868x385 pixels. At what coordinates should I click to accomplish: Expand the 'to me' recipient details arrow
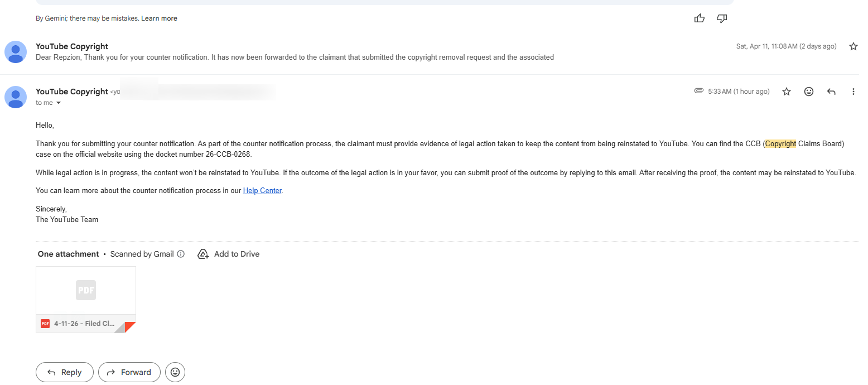(x=59, y=103)
